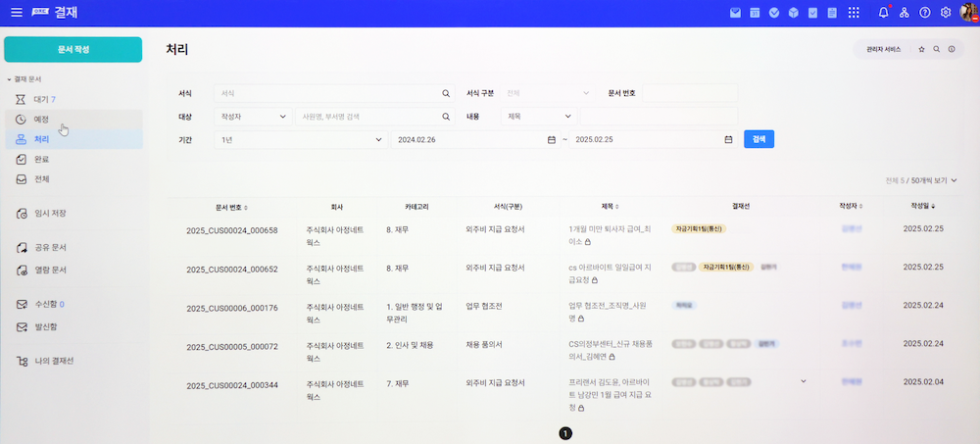Open the 완료 menu item
980x444 pixels.
pos(73,160)
